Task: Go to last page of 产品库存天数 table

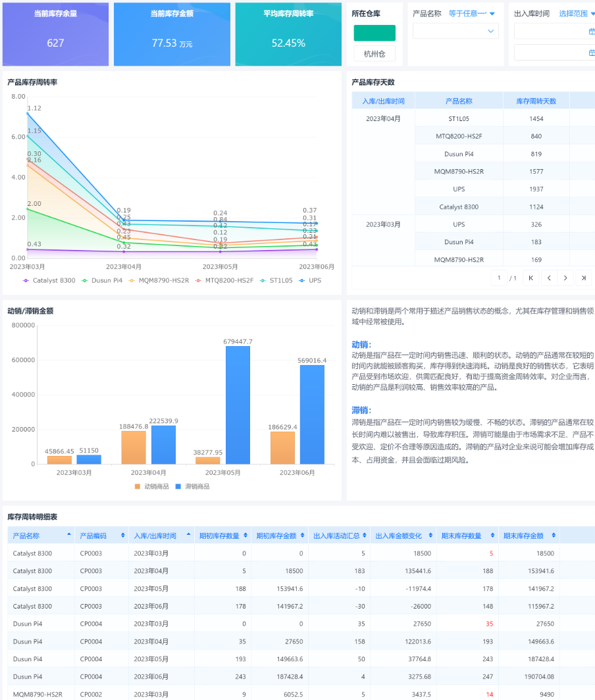Action: 583,278
